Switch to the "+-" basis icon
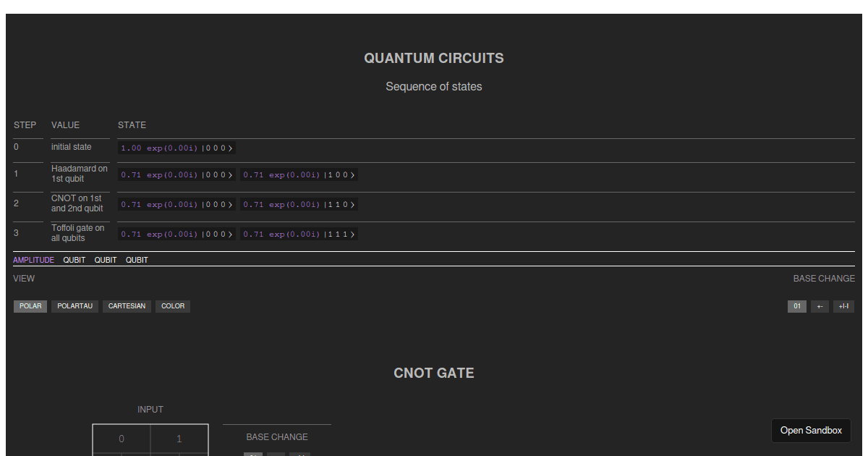 (x=820, y=306)
